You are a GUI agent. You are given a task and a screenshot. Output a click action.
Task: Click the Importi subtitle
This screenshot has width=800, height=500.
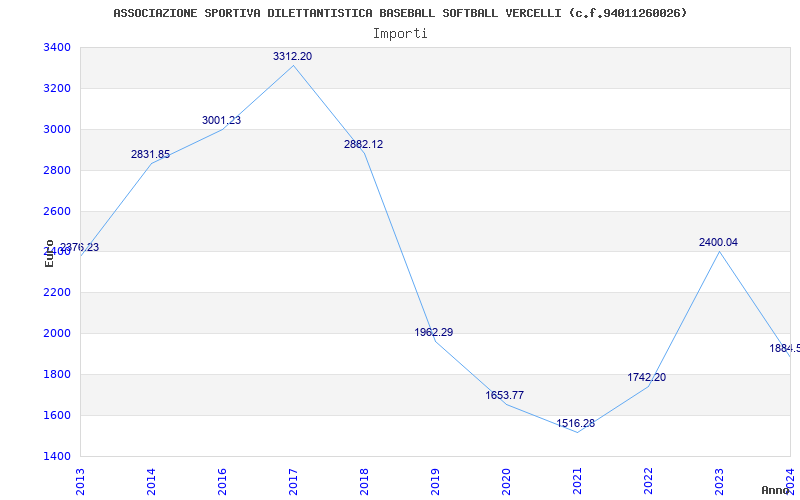click(x=400, y=34)
